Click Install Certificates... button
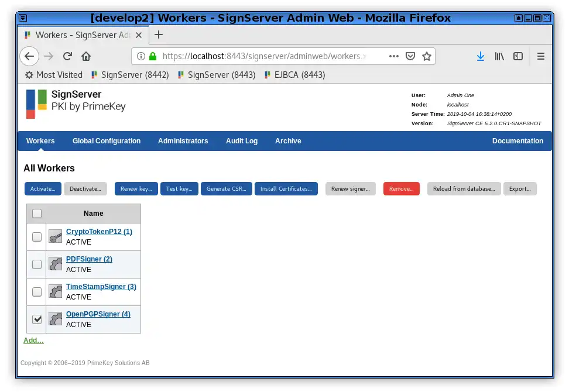Viewport: 569px width, 392px height. [286, 188]
